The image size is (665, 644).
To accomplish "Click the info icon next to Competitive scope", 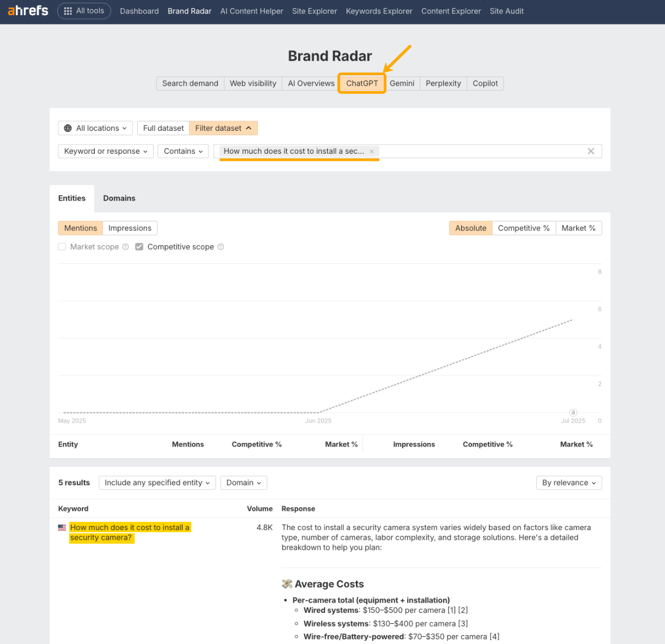I will pyautogui.click(x=220, y=246).
